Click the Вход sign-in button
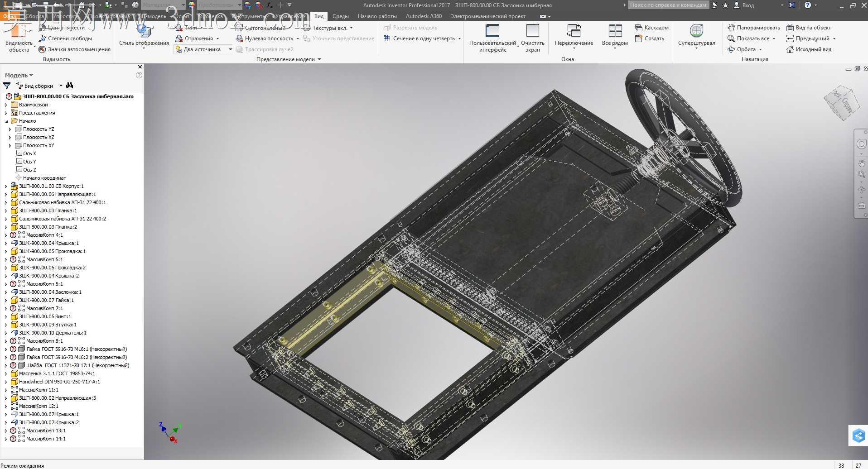Viewport: 868px width, 469px height. 744,5
